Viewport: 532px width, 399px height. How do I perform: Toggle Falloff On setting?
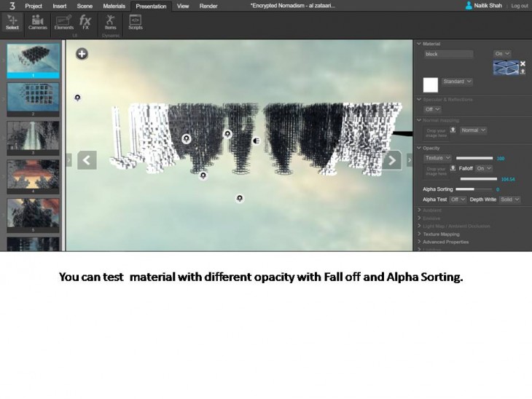(x=484, y=168)
